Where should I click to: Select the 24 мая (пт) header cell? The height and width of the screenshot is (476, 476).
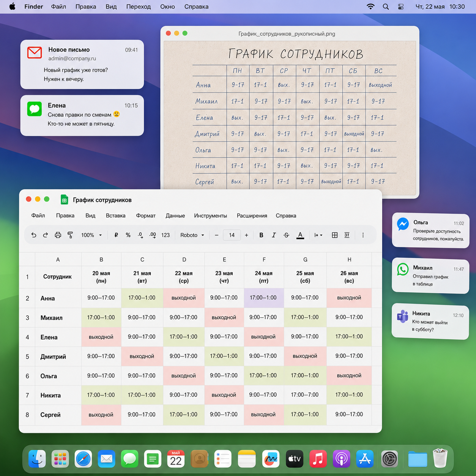(263, 277)
